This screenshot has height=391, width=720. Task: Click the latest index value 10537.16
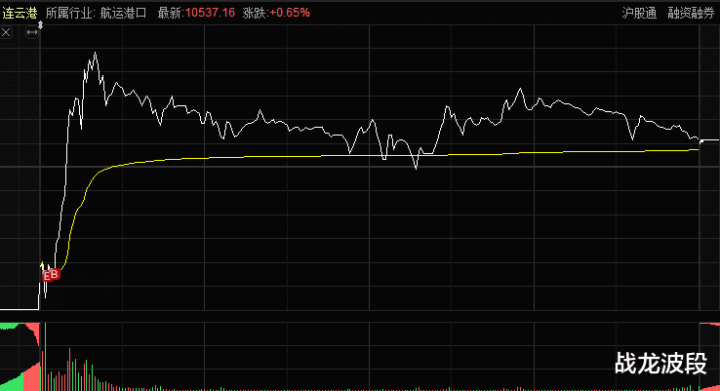click(210, 13)
